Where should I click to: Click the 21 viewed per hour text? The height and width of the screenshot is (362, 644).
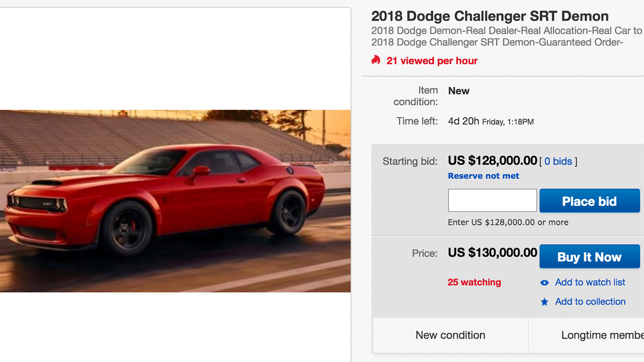pos(432,61)
